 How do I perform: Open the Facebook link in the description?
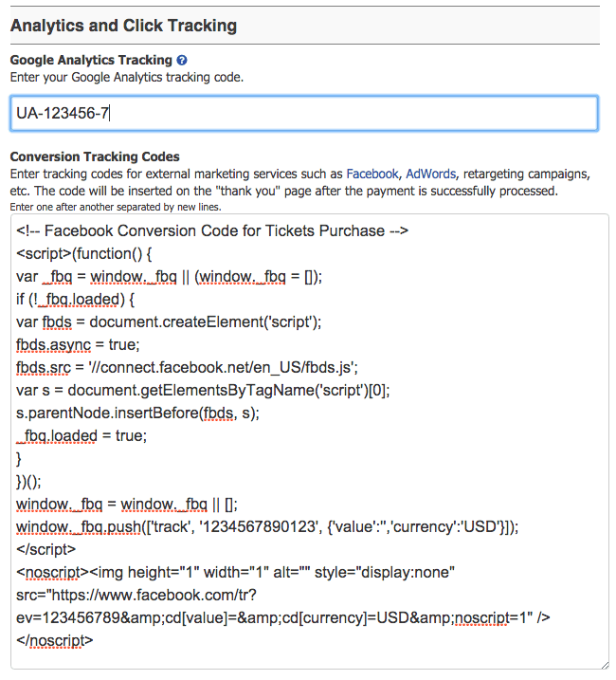(371, 175)
